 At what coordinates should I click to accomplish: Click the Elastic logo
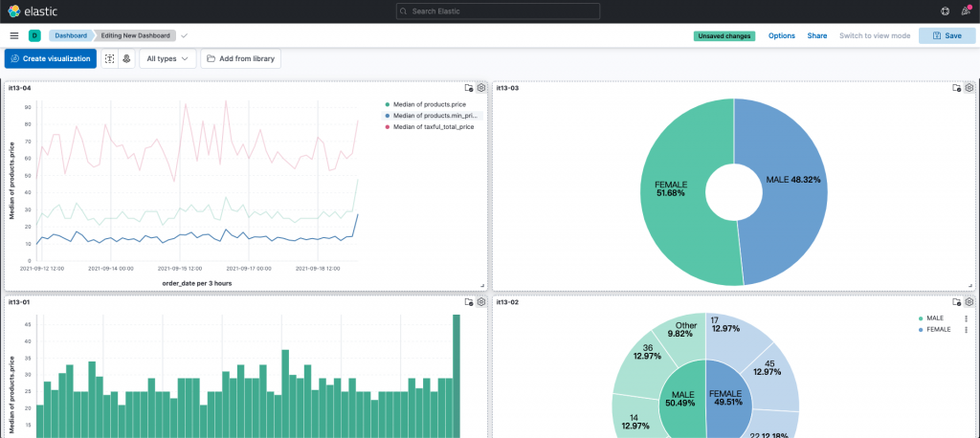pos(31,11)
